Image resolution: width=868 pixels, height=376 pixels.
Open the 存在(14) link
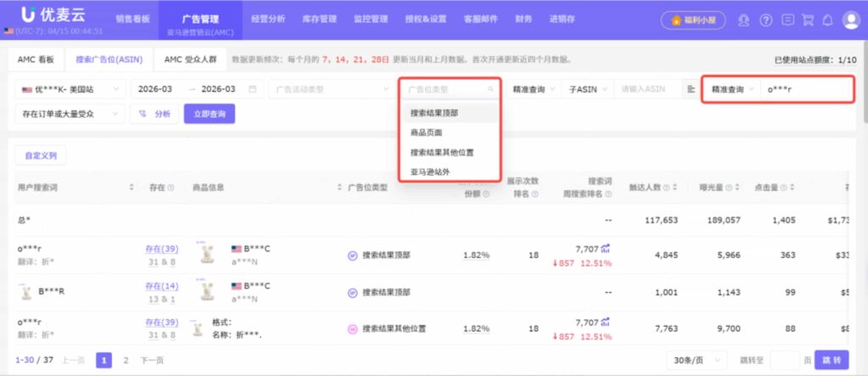click(x=162, y=286)
